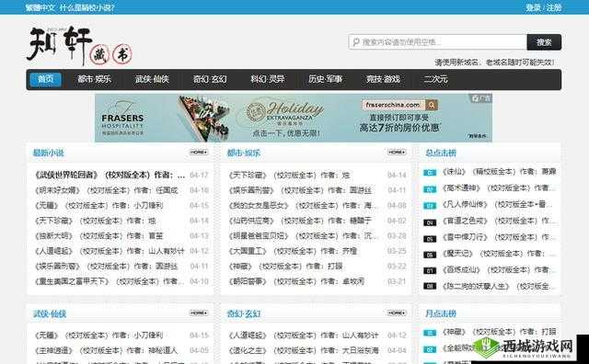This screenshot has height=364, width=589.
Task: Open the 科幻·灵异 nav bar item
Action: (268, 79)
